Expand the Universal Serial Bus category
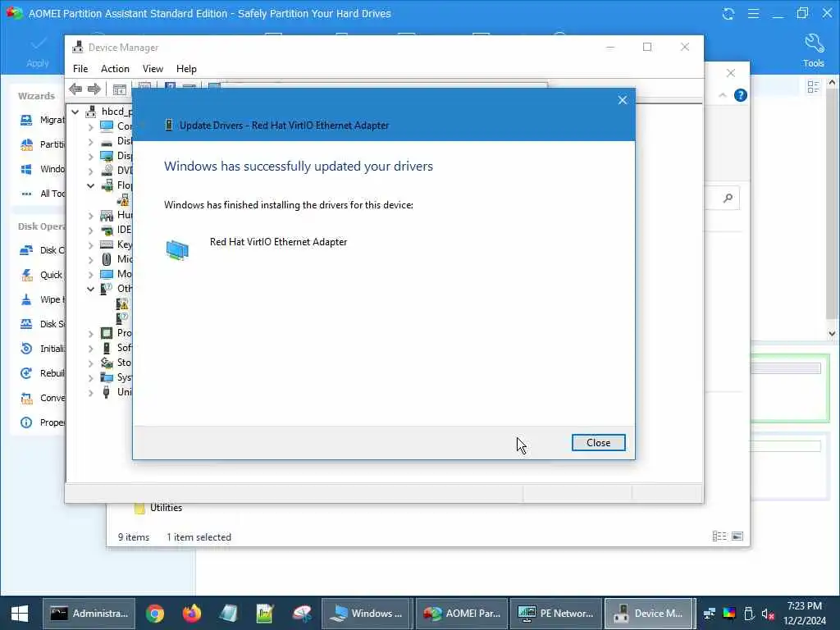The image size is (840, 630). point(90,393)
